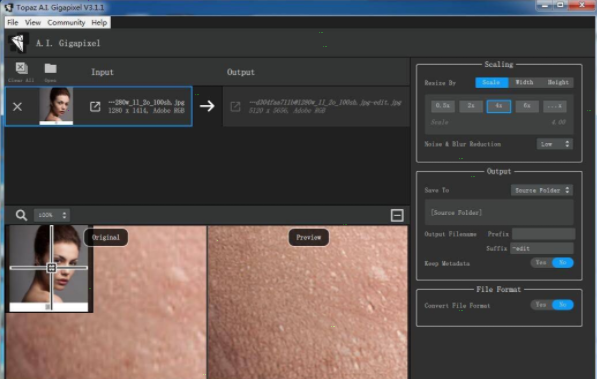The width and height of the screenshot is (597, 379).
Task: Click the arrow between input and output
Action: point(207,106)
